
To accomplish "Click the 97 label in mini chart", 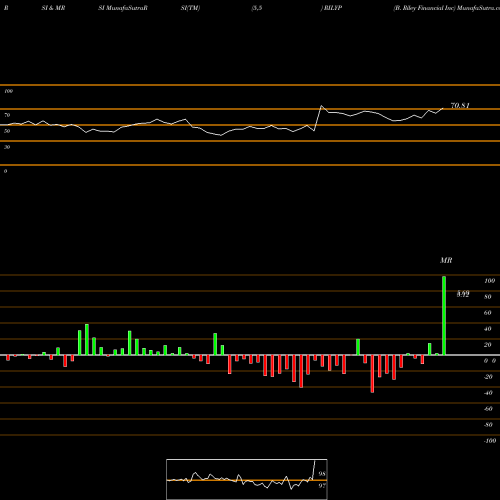I will coord(322,486).
